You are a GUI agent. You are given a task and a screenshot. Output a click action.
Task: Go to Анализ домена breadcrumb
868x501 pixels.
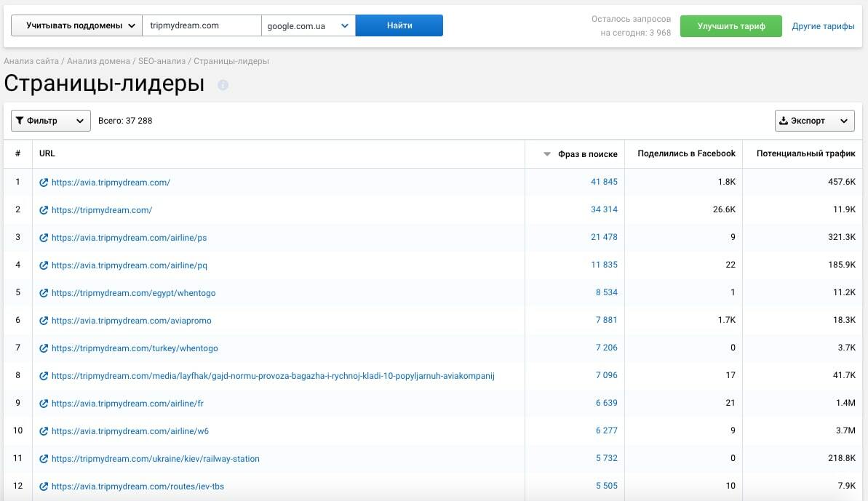click(x=98, y=61)
